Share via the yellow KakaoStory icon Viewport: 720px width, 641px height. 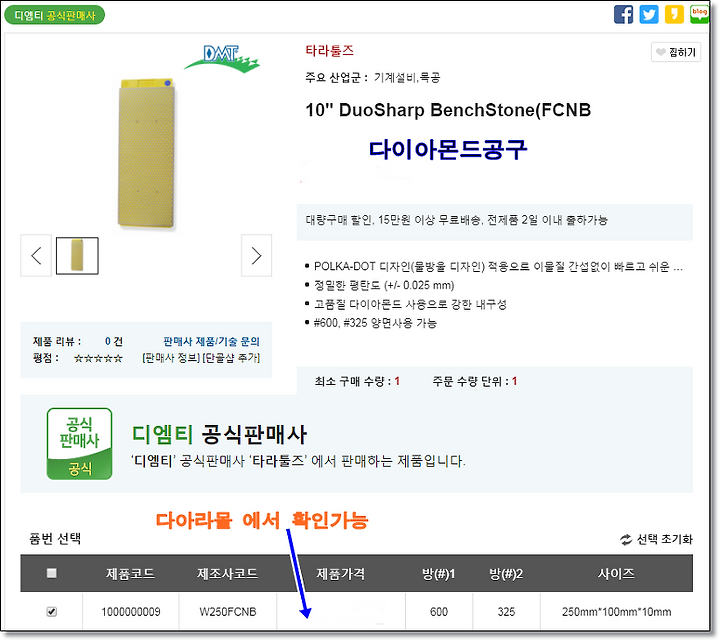674,14
